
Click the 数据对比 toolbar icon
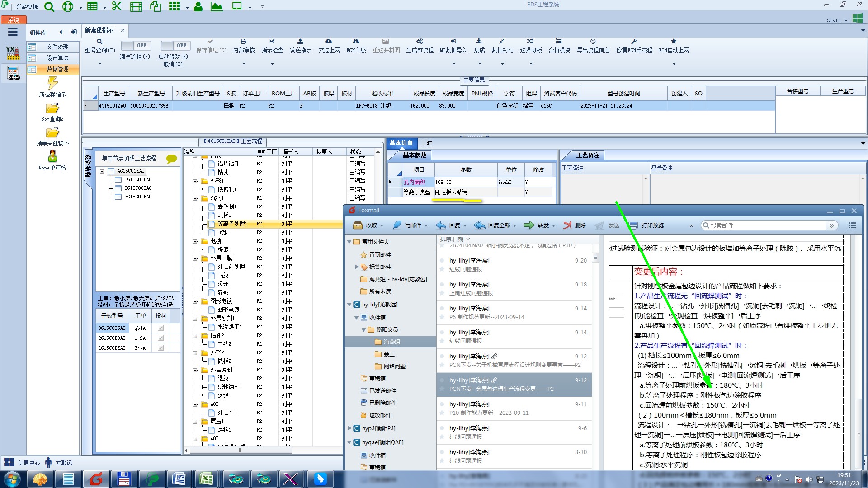click(x=502, y=42)
